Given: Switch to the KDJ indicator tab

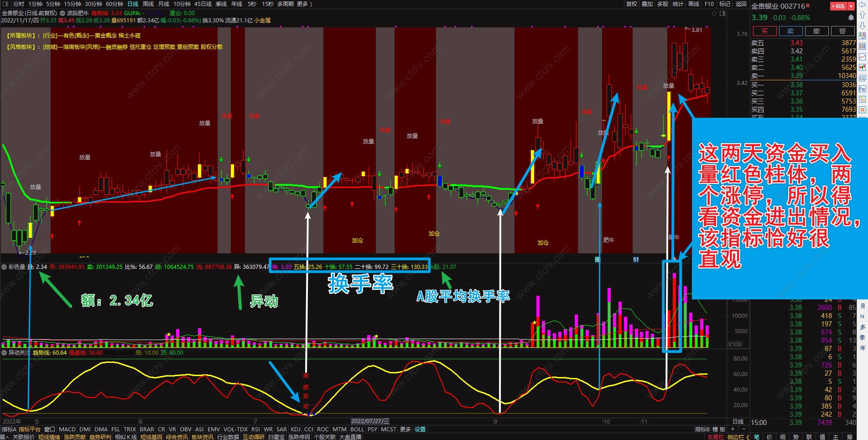Looking at the screenshot, I should pos(296,430).
